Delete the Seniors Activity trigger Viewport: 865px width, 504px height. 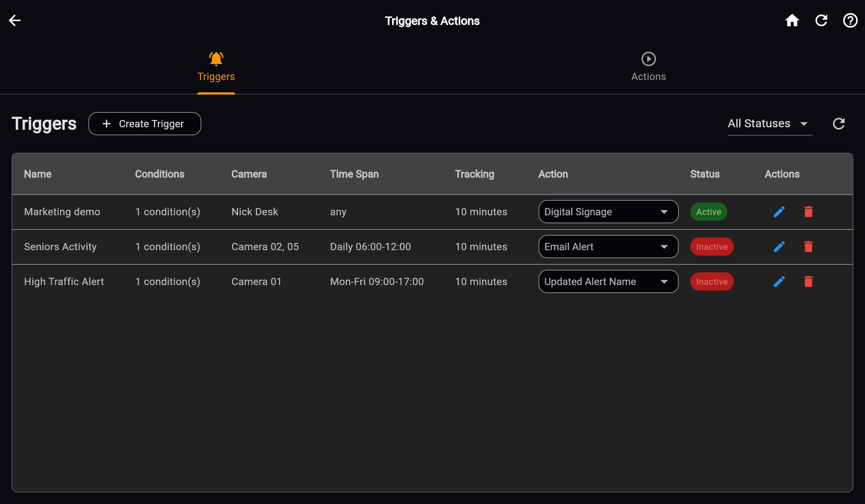(809, 247)
